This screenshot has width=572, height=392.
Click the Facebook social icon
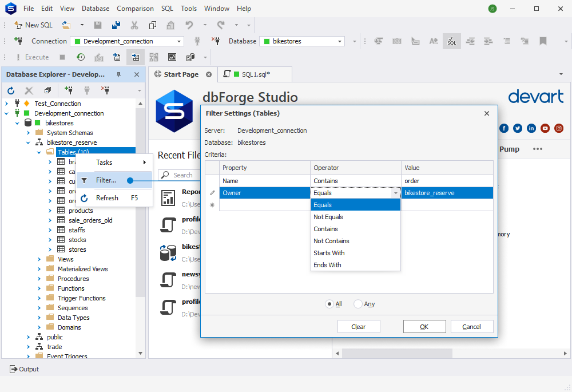pyautogui.click(x=504, y=128)
